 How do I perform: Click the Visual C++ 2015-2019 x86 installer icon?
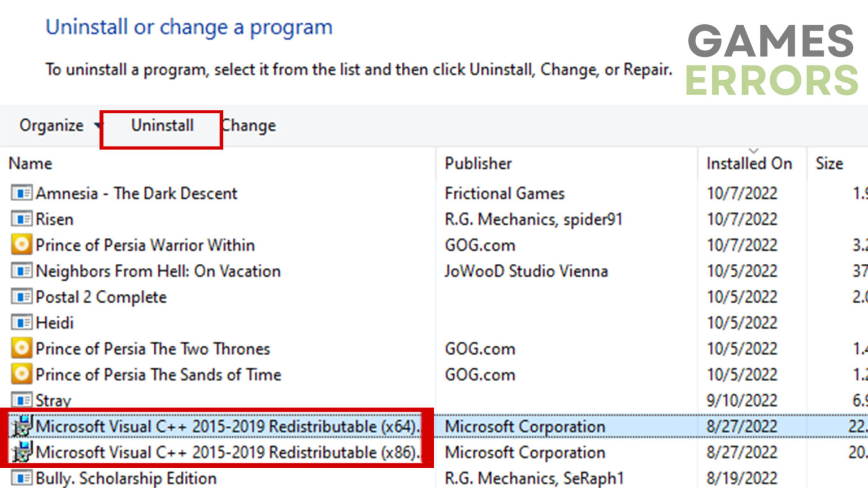click(21, 452)
